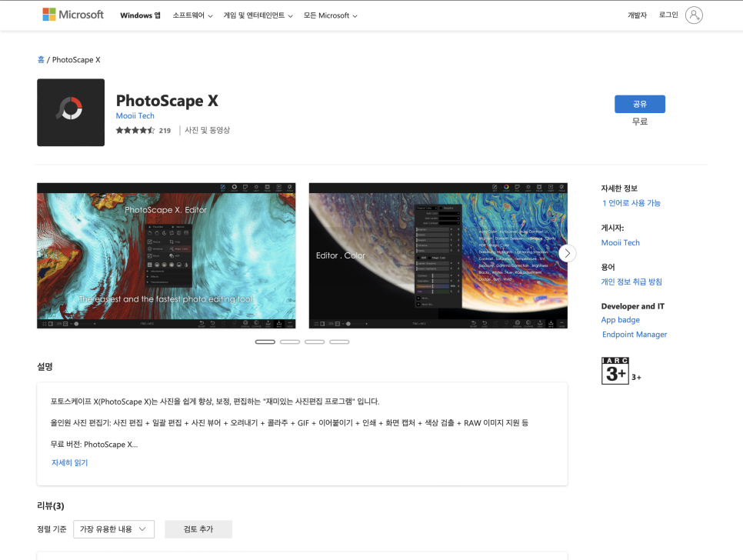
Task: Go to 홈 breadcrumb link
Action: 41,60
